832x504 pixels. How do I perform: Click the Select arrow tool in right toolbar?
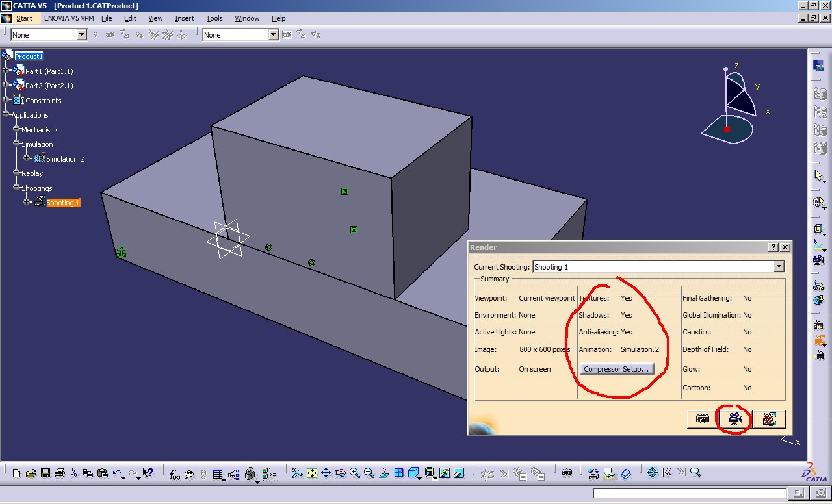pos(818,176)
